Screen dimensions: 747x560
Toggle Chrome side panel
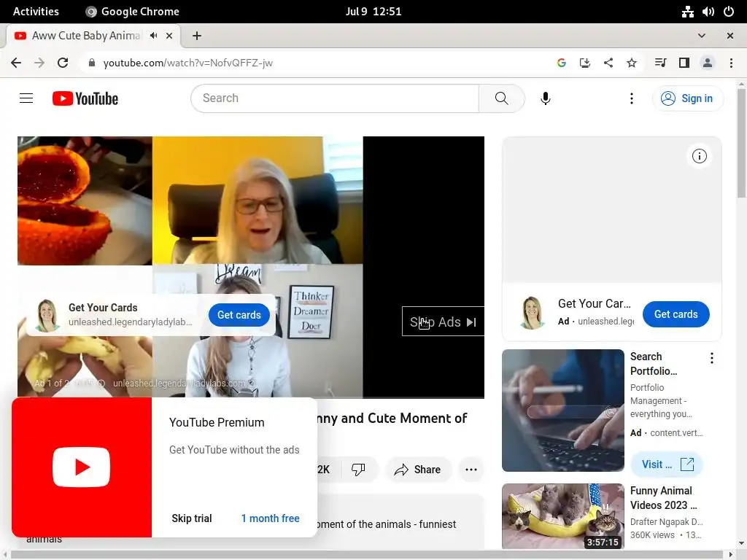684,63
